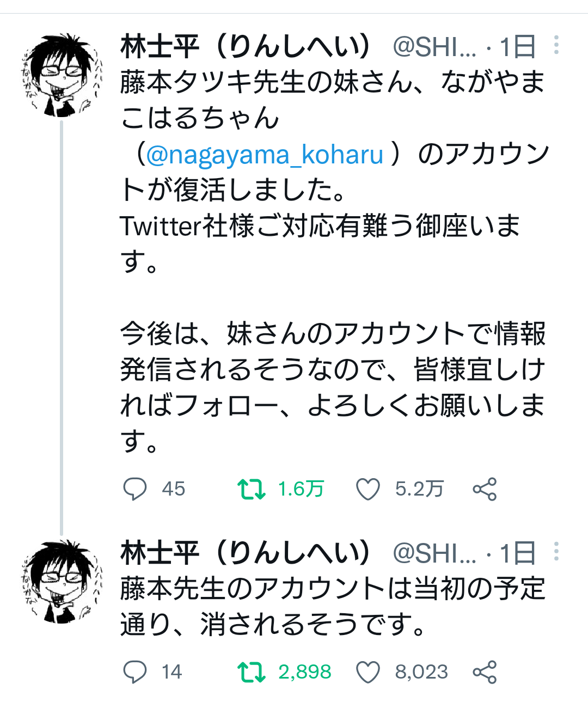Click the @SHI... handle on first tweet
The height and width of the screenshot is (702, 588).
(434, 47)
